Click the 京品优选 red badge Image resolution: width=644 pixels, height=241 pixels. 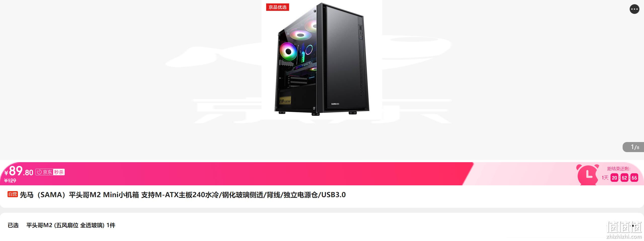(278, 7)
